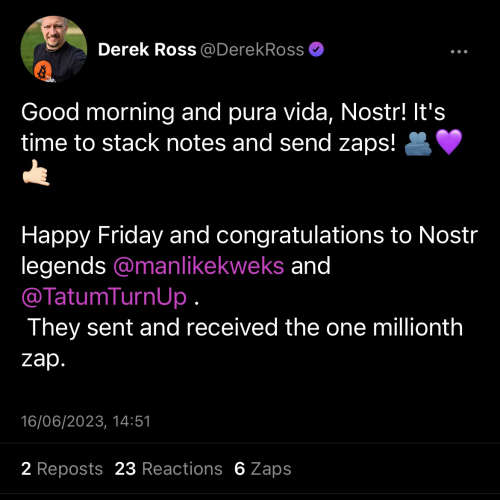Click the ostrich emoji in post
This screenshot has height=500, width=500.
pyautogui.click(x=418, y=143)
